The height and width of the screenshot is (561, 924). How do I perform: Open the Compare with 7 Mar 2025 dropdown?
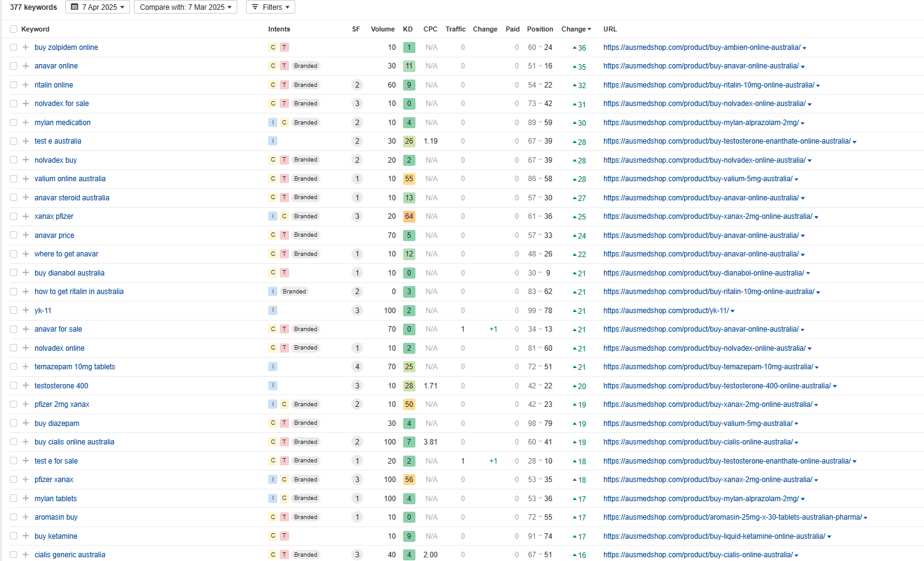point(186,7)
